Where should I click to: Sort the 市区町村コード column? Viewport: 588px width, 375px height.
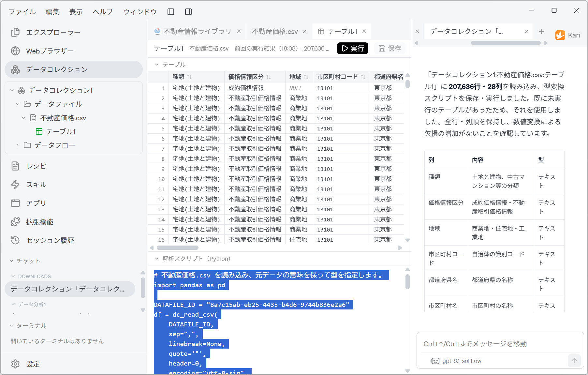click(x=363, y=77)
